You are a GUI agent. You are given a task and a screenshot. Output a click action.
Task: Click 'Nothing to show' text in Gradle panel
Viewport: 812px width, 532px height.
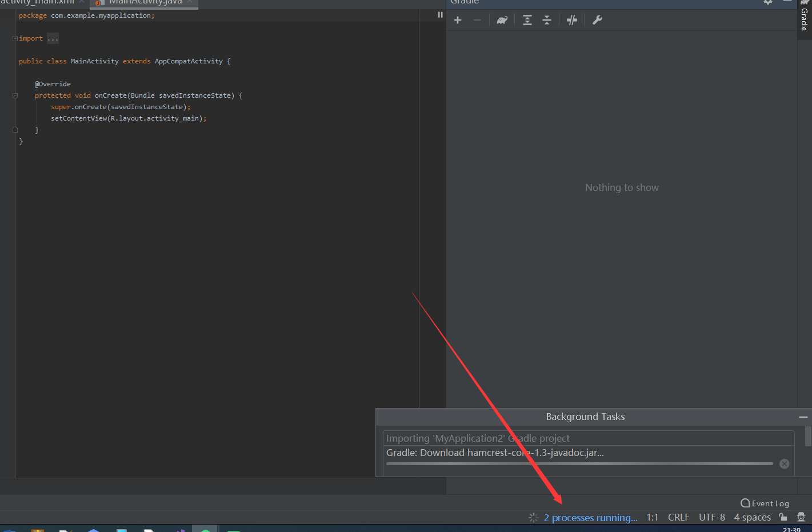click(622, 187)
